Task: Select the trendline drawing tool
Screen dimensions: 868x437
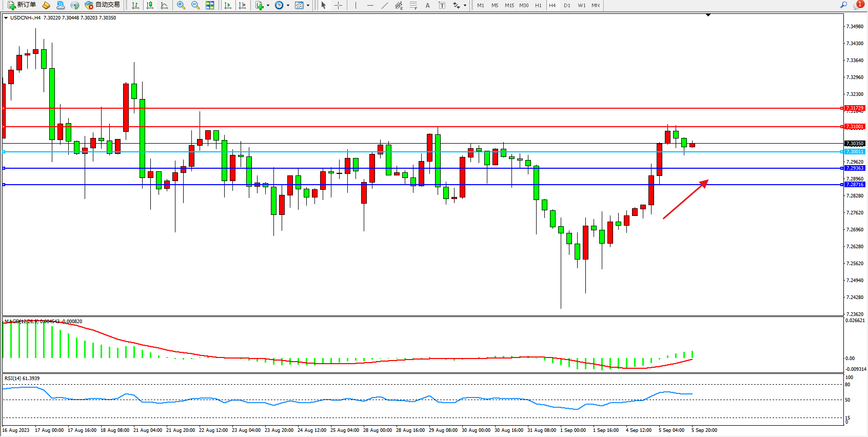Action: coord(384,5)
